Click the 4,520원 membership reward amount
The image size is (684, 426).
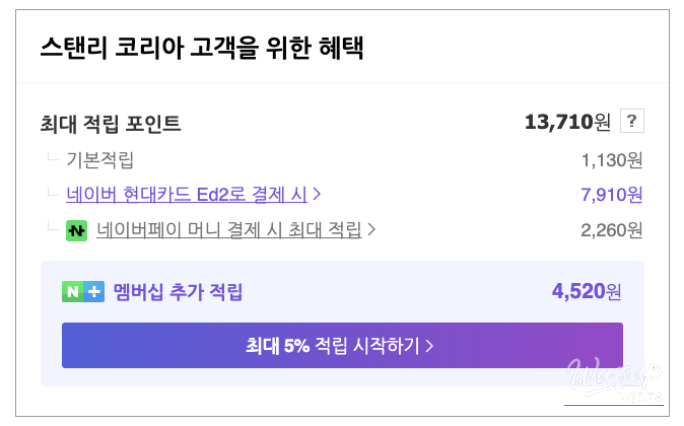(586, 292)
